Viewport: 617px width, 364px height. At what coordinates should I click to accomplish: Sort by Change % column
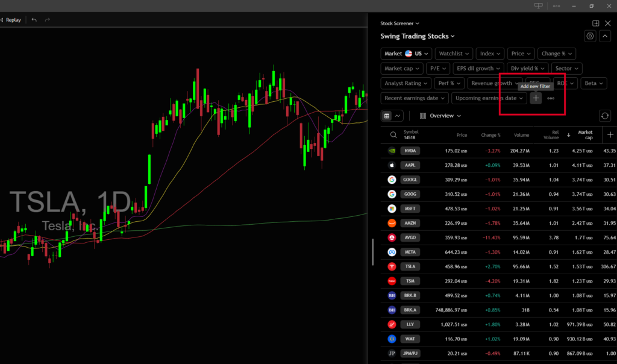(490, 135)
